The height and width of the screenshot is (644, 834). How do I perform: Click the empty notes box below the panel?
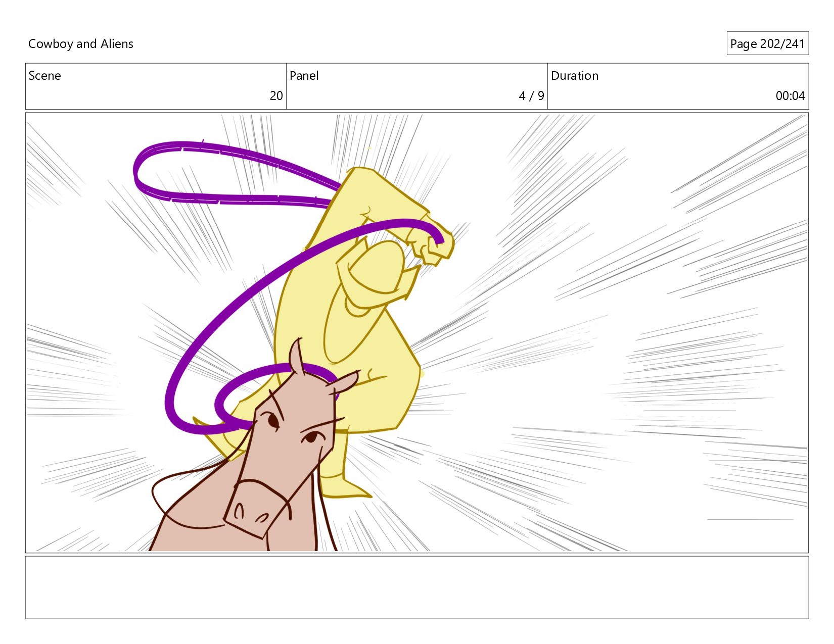pyautogui.click(x=417, y=587)
